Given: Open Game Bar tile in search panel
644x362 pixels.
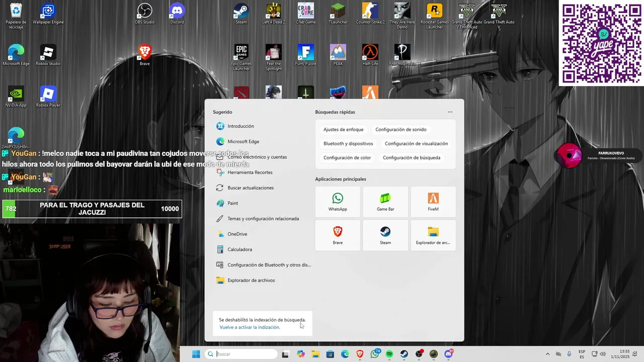Looking at the screenshot, I should click(385, 202).
